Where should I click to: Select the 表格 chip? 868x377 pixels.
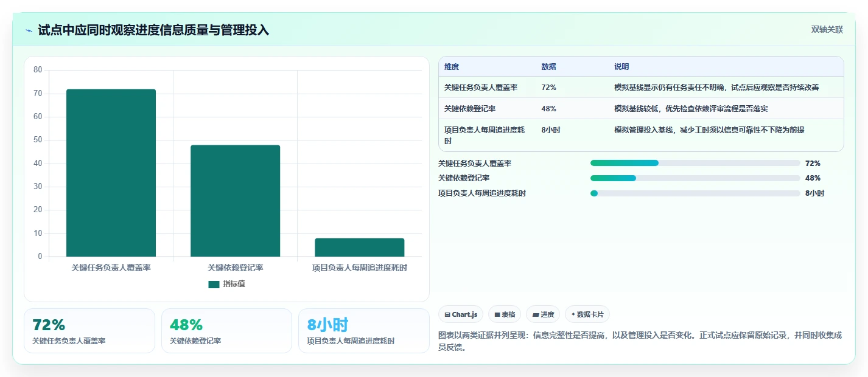(x=505, y=314)
